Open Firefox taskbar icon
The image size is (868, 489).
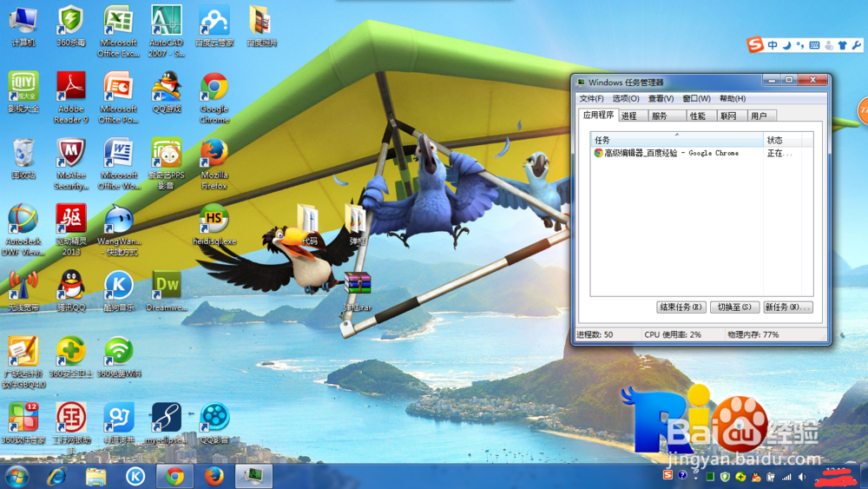click(214, 476)
